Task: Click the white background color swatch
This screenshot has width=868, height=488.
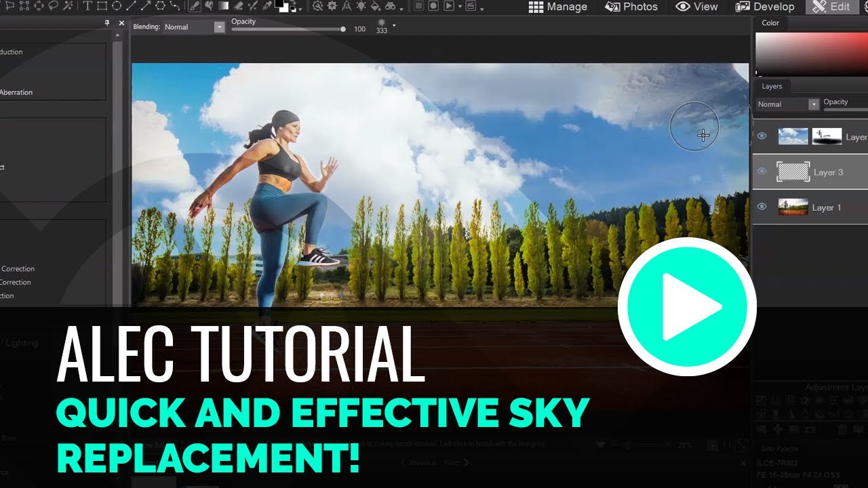Action: click(x=285, y=9)
